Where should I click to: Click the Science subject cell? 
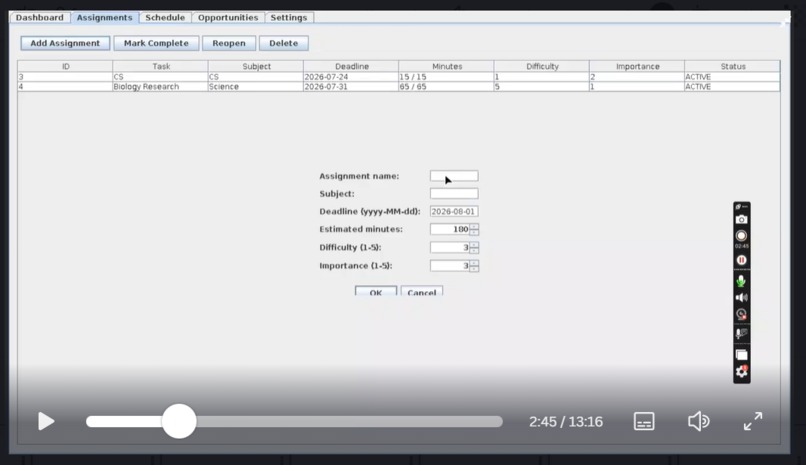255,87
